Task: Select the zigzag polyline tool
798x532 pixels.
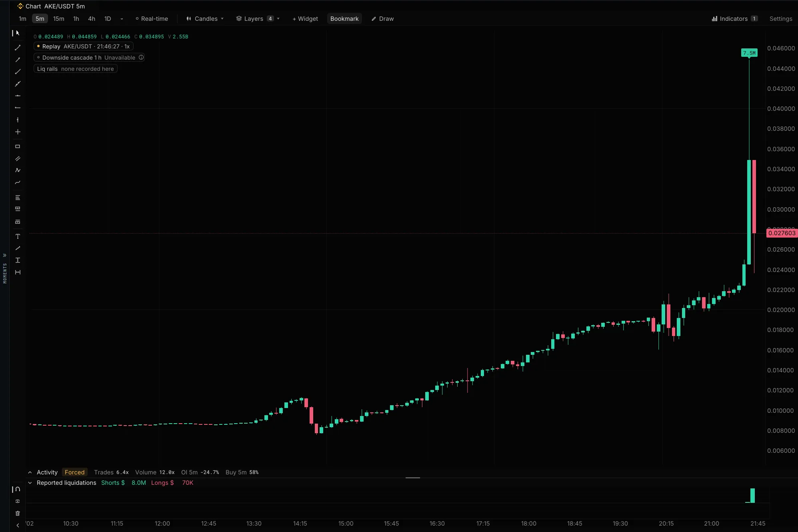Action: pos(18,170)
